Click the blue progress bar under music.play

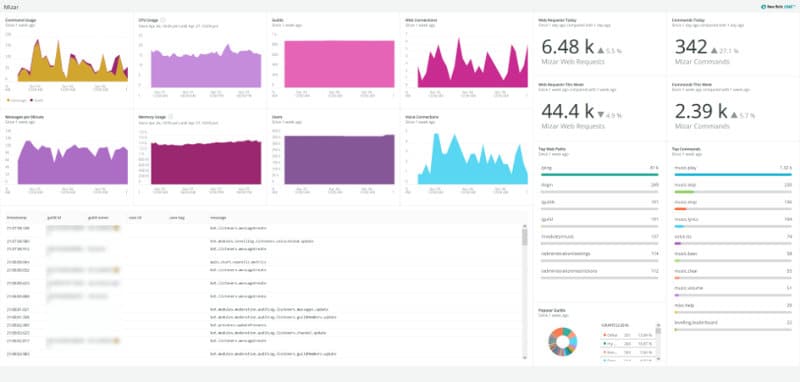pos(733,174)
